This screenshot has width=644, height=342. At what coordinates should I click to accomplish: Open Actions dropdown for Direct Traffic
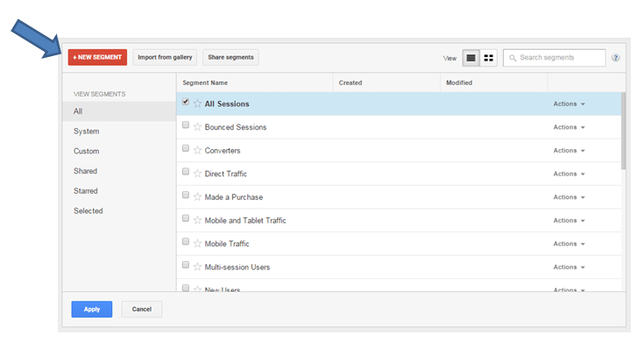click(569, 174)
